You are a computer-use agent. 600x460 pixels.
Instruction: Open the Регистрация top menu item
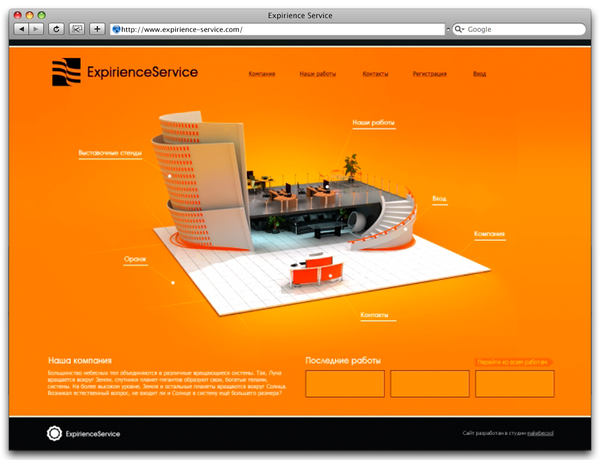click(x=430, y=73)
